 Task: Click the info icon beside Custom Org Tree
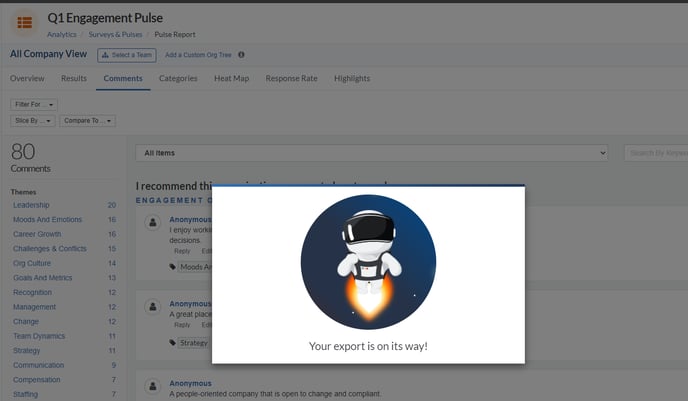click(x=241, y=55)
